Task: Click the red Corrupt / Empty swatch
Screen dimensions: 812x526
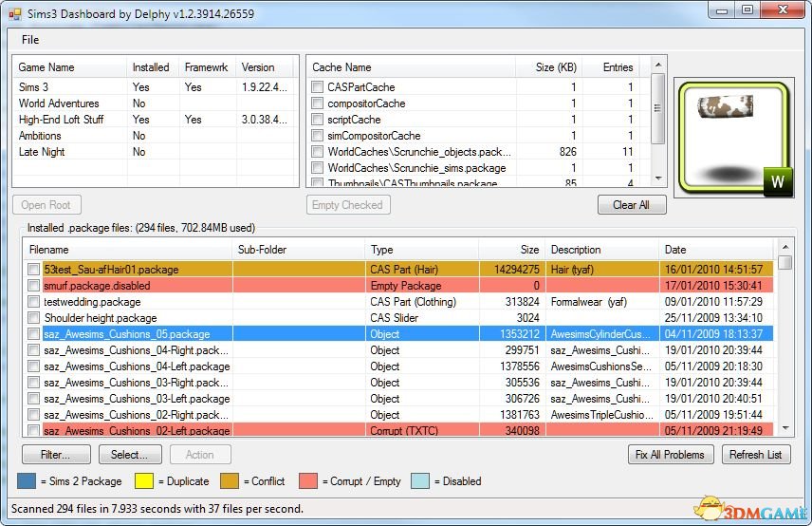Action: (307, 481)
